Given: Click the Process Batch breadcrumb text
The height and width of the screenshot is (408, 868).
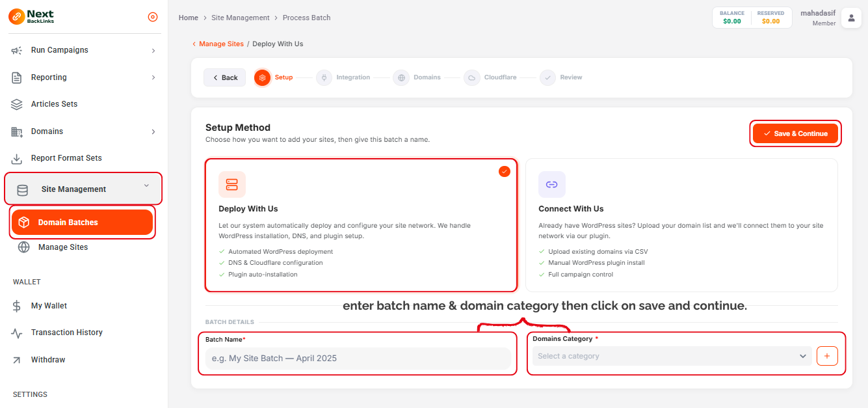Looking at the screenshot, I should (x=307, y=18).
